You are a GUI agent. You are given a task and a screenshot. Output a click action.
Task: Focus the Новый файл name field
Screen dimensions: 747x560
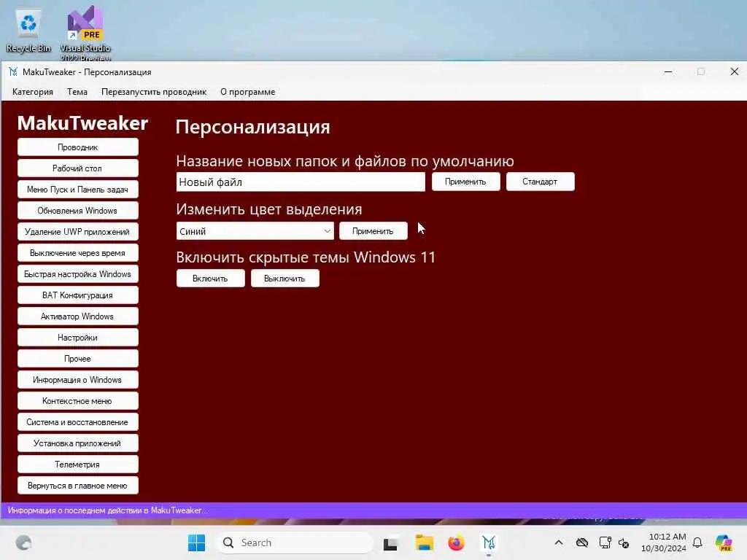301,182
